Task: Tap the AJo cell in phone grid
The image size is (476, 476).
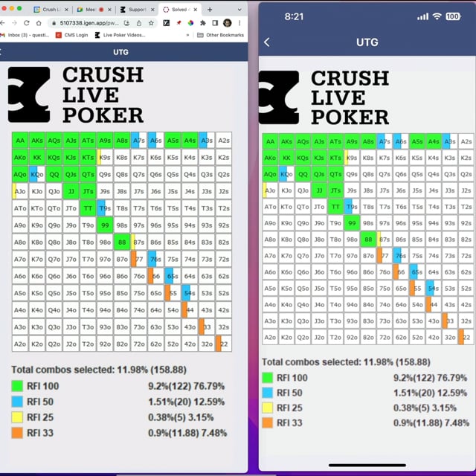Action: [270, 190]
